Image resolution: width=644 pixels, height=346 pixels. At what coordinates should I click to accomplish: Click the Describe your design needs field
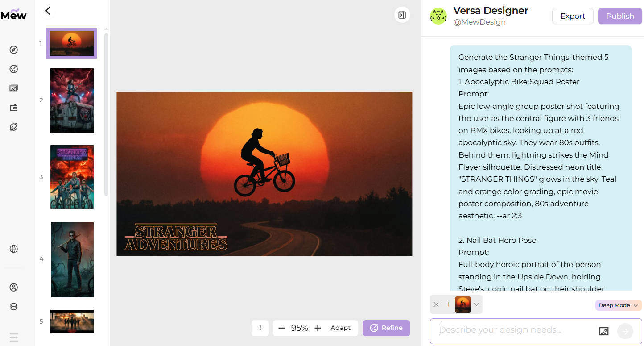515,330
